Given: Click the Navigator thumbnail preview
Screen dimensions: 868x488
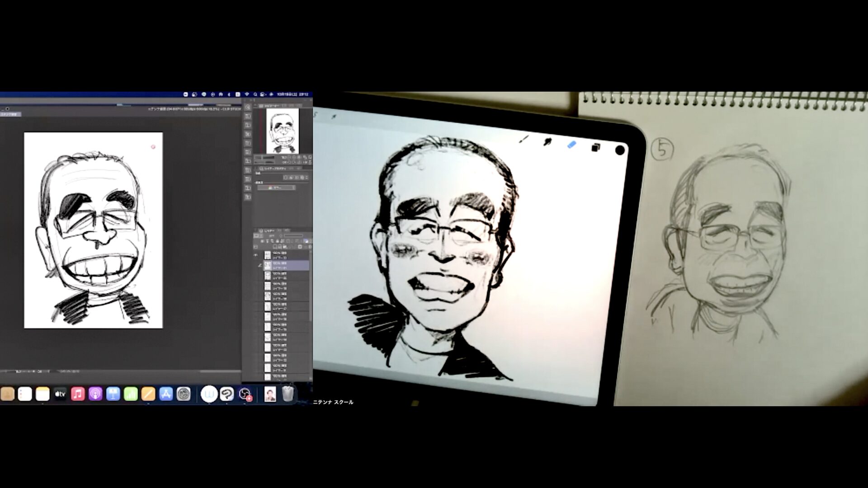Looking at the screenshot, I should 282,131.
